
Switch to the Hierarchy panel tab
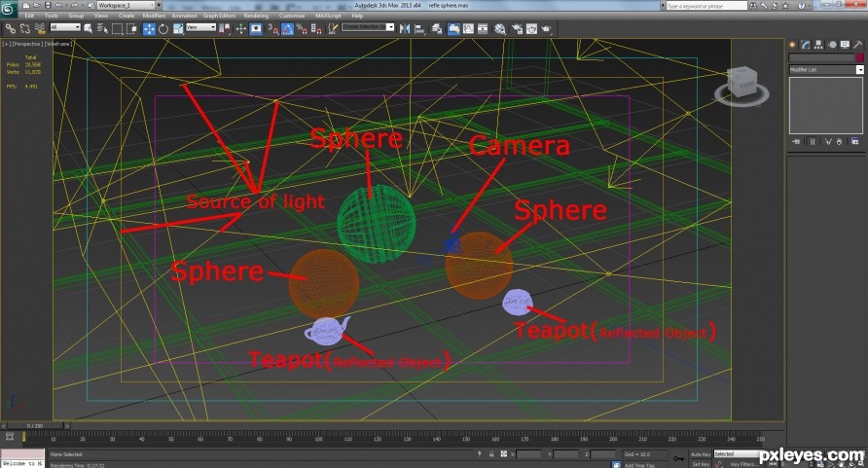[x=818, y=45]
